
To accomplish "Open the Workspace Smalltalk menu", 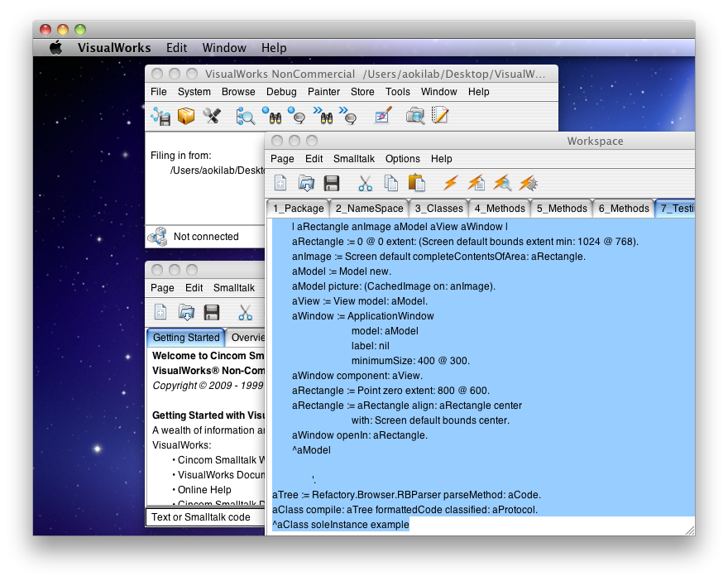I will (x=354, y=159).
